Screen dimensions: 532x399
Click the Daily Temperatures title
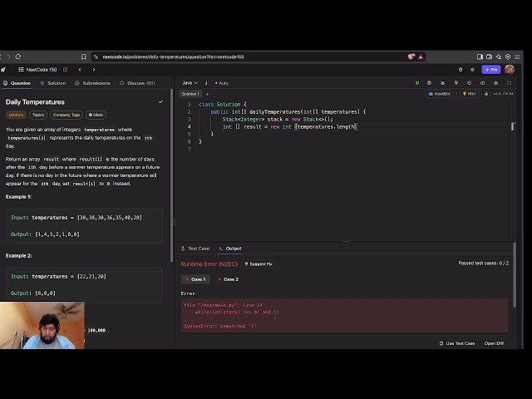pyautogui.click(x=35, y=102)
